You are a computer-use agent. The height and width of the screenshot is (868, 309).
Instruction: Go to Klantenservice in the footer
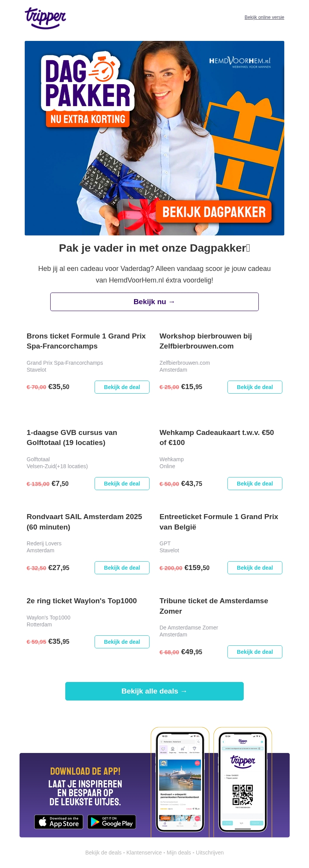pos(144,853)
